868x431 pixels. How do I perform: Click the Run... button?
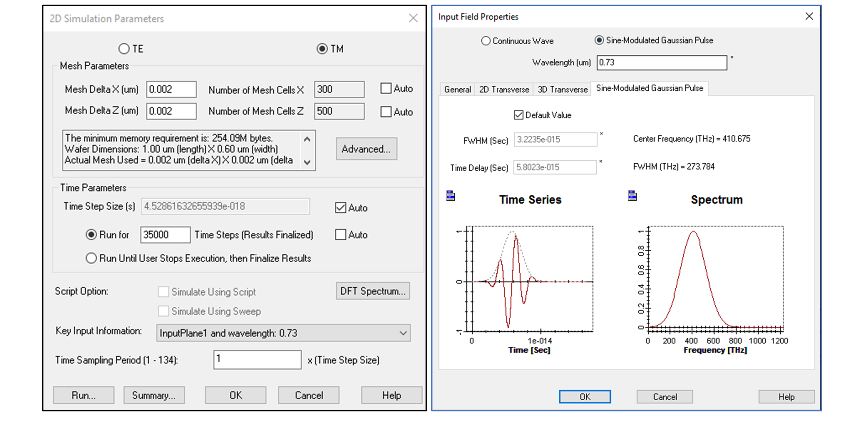pos(84,395)
